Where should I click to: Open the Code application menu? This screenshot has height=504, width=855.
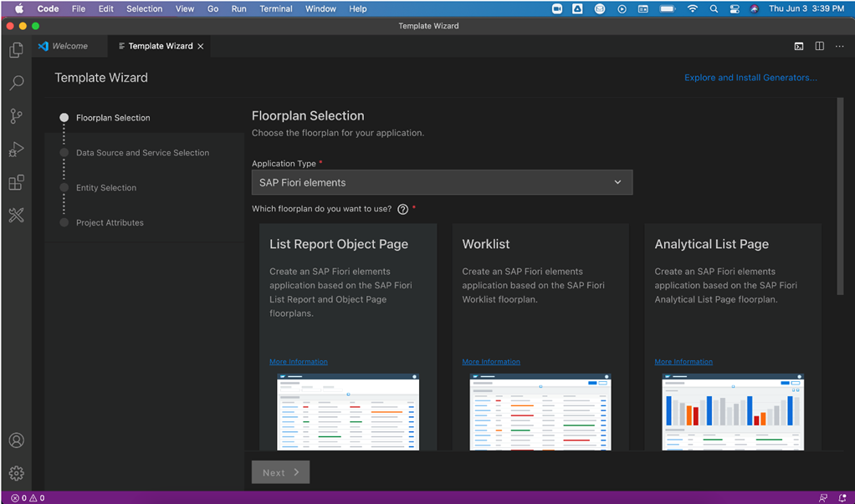click(48, 8)
